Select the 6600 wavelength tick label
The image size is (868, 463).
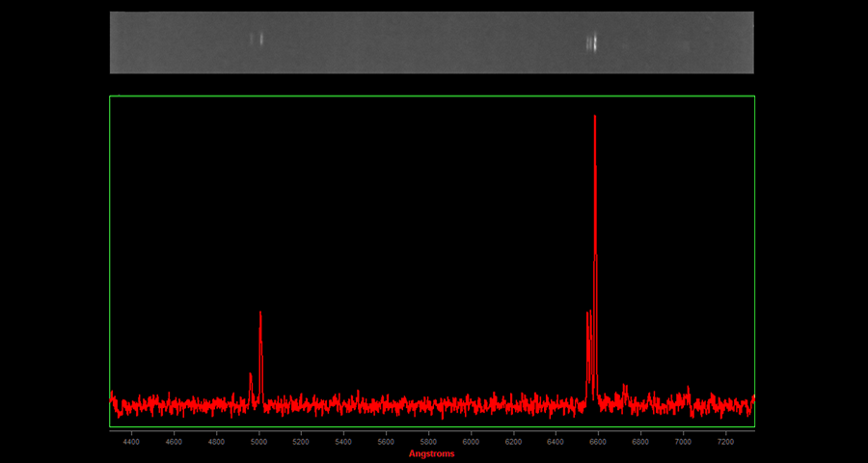tap(598, 442)
